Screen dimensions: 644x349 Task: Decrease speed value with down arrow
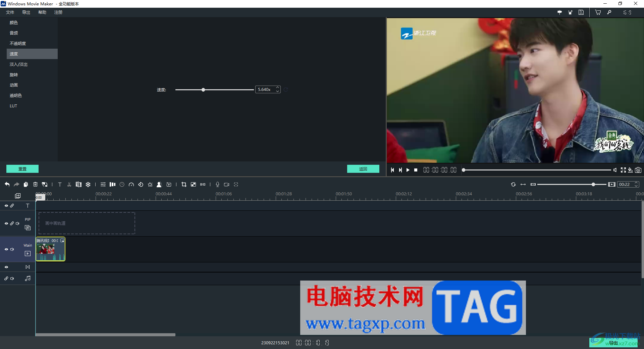(x=277, y=91)
